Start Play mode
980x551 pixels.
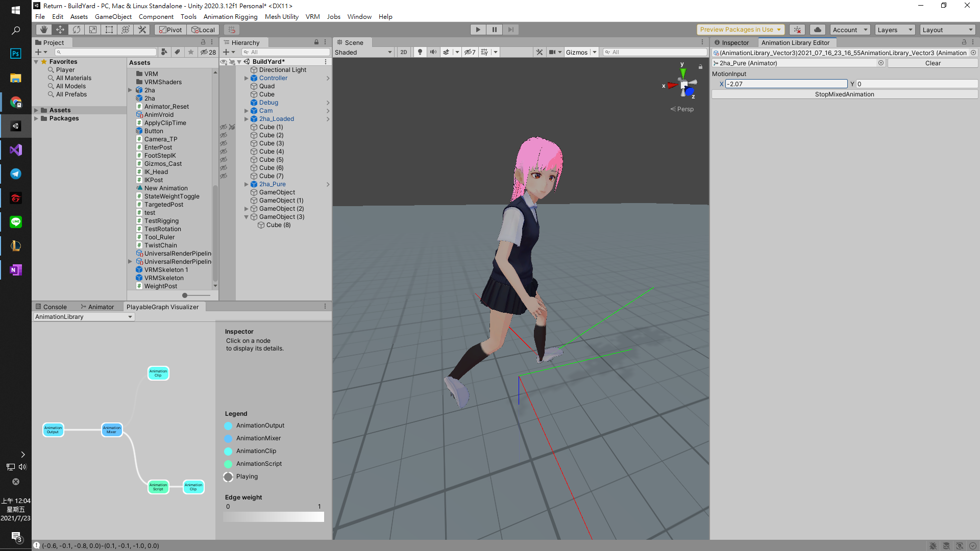tap(478, 30)
